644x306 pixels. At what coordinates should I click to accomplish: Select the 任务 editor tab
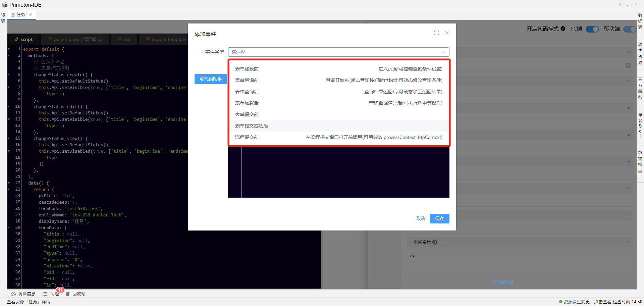[21, 15]
